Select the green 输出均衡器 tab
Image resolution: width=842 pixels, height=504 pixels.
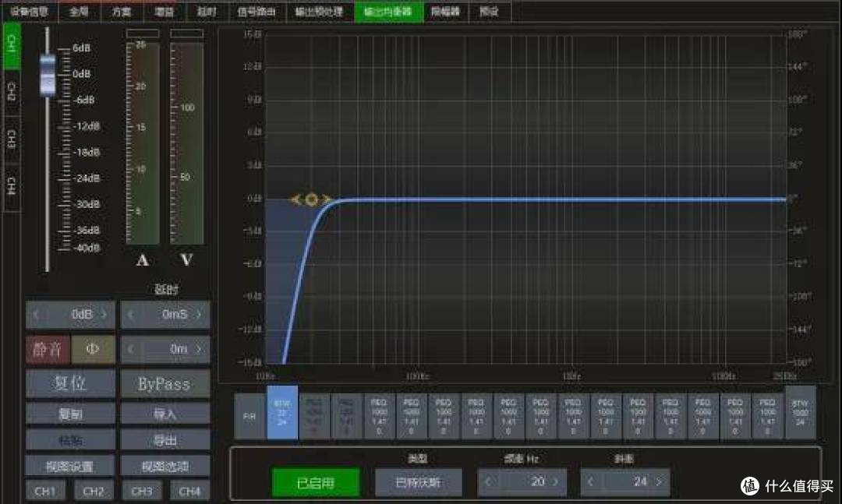coord(388,11)
